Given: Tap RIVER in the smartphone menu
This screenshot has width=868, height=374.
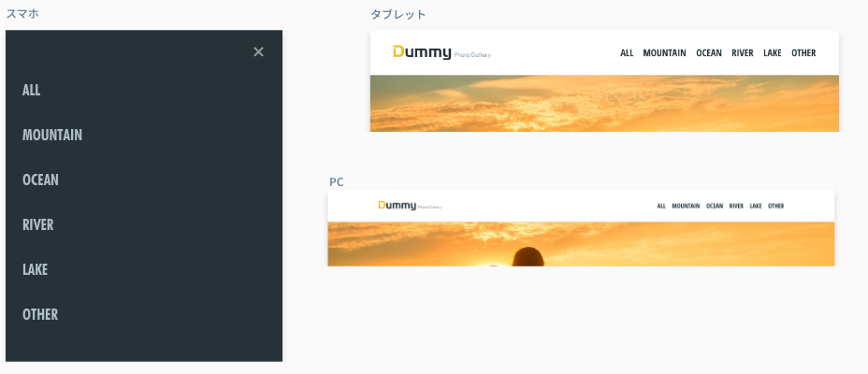Looking at the screenshot, I should click(x=38, y=224).
